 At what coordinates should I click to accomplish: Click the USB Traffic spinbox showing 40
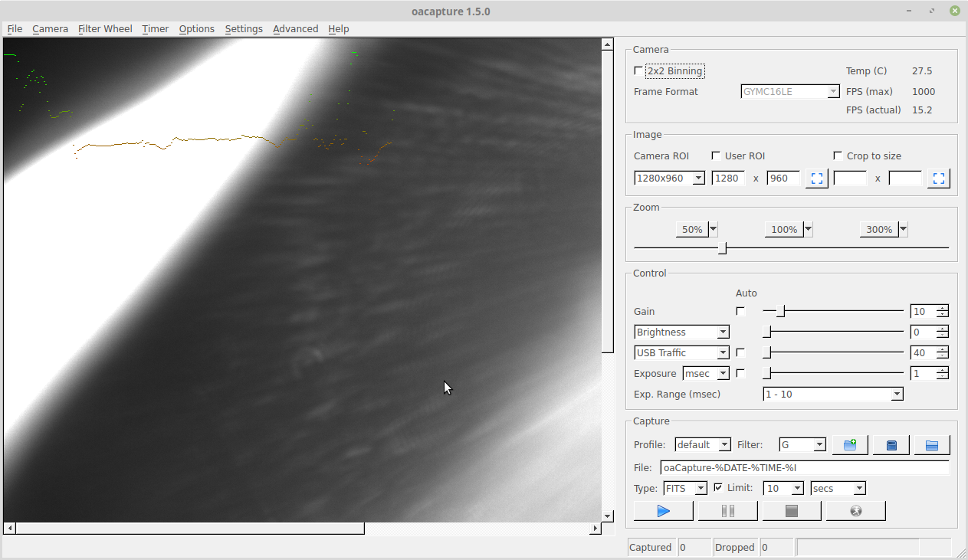(x=929, y=352)
